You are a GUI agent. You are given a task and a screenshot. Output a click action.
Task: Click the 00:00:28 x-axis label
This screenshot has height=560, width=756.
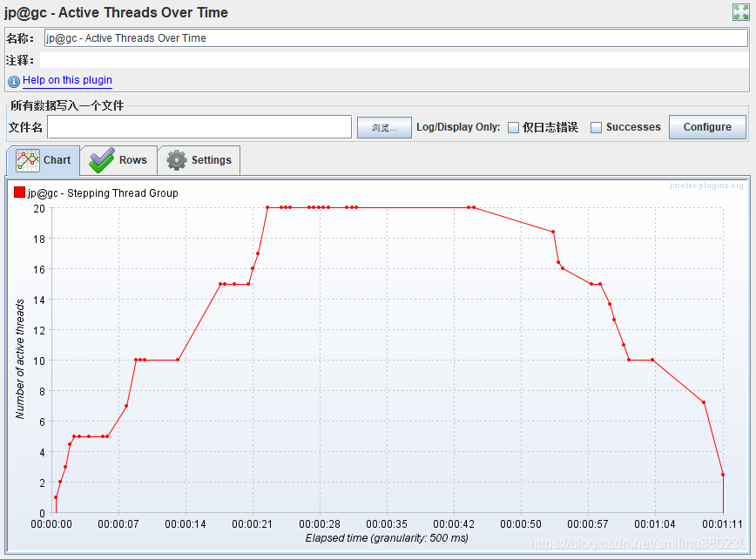[320, 523]
